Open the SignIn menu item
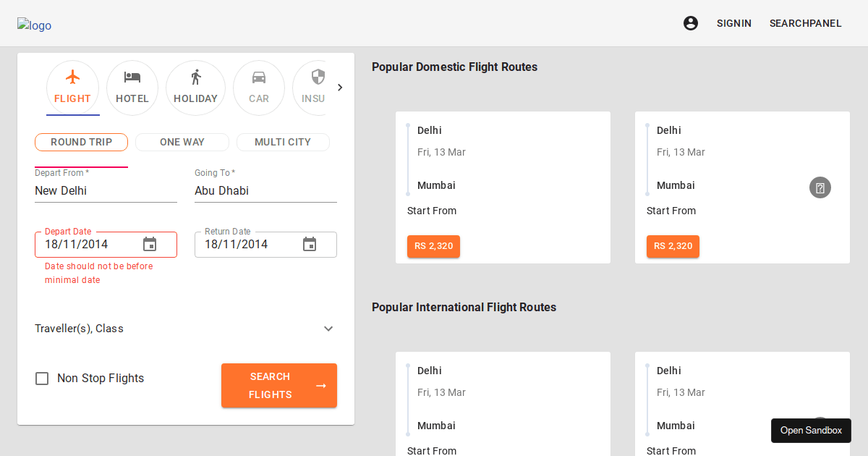Screen dimensions: 868x456 point(733,23)
